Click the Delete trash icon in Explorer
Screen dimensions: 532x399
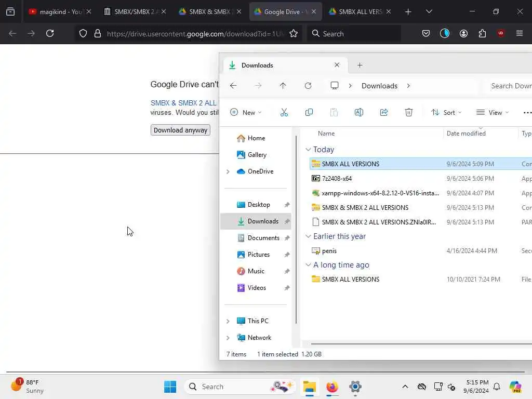click(409, 112)
